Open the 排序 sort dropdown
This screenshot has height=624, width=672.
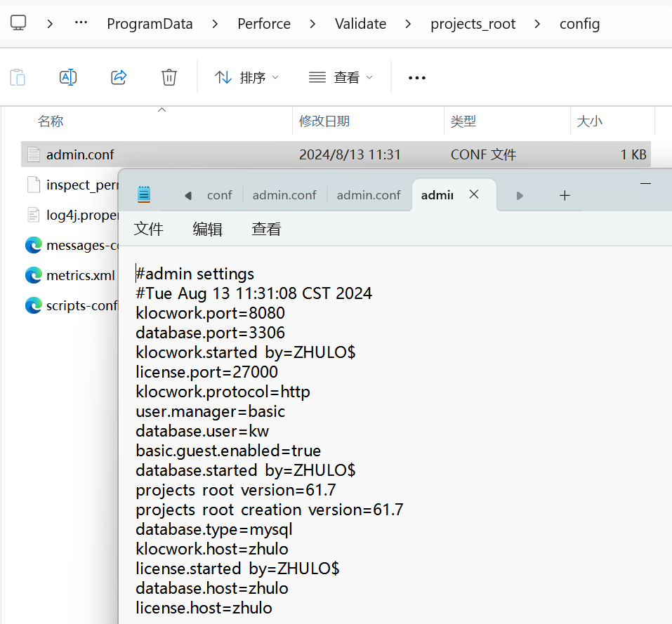pyautogui.click(x=246, y=77)
